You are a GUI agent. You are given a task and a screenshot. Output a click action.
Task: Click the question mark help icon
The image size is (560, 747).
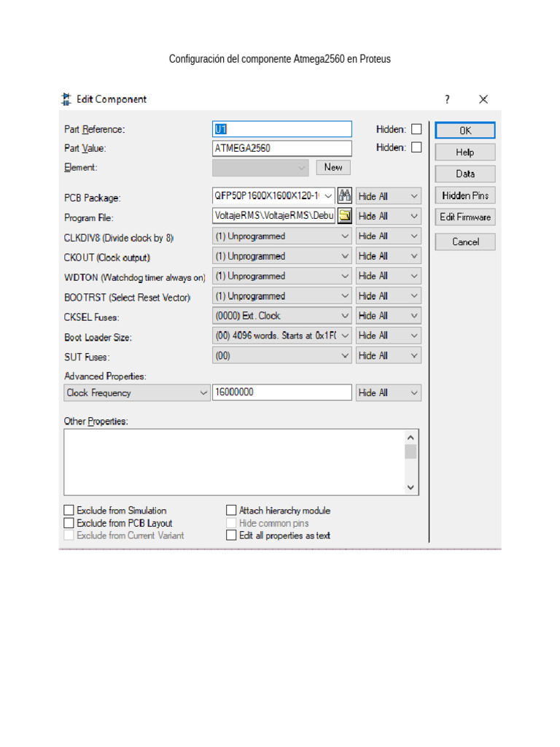pos(447,99)
